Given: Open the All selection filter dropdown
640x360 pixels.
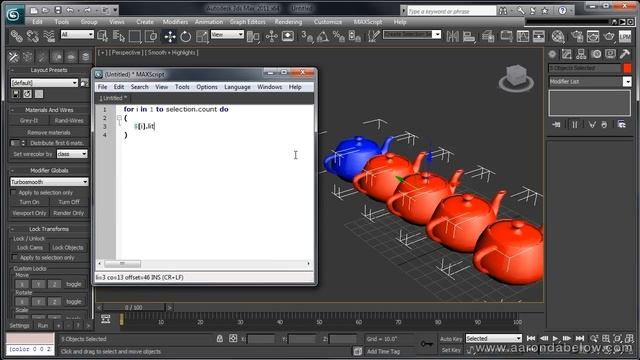Looking at the screenshot, I should [x=77, y=35].
